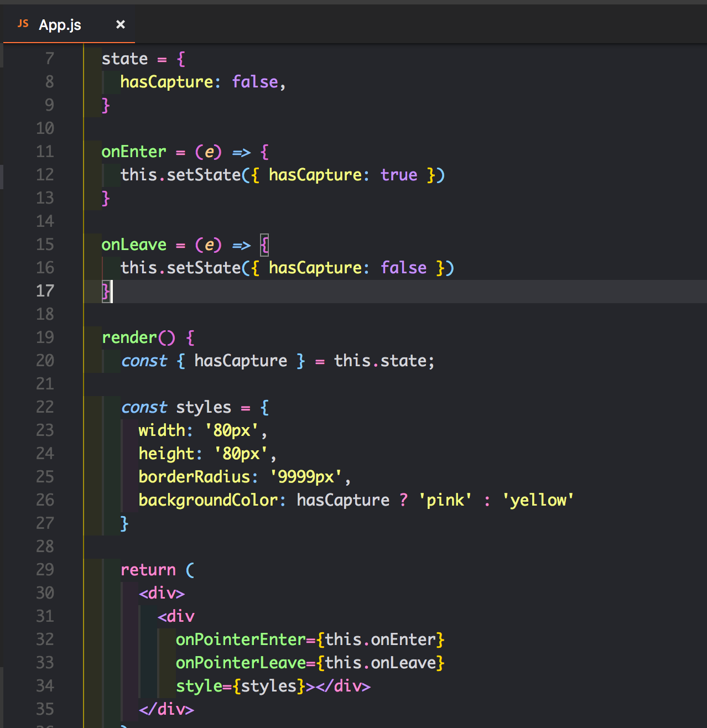707x728 pixels.
Task: Select line number 7 in gutter
Action: point(50,59)
